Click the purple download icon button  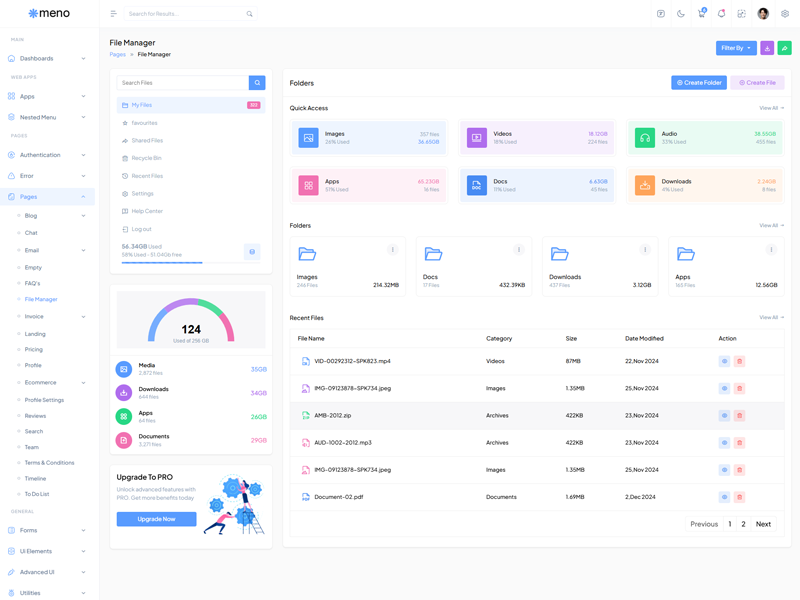point(767,48)
